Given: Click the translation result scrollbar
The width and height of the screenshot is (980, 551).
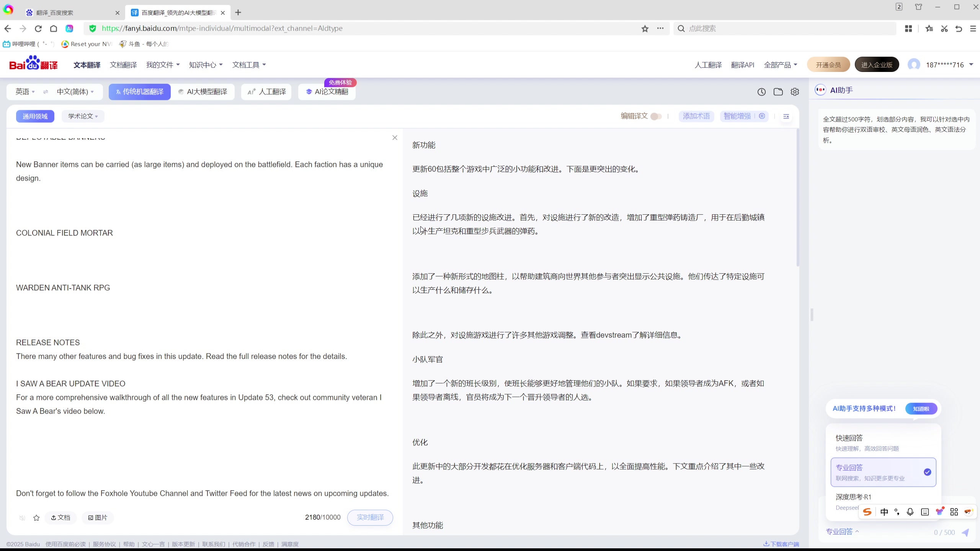Looking at the screenshot, I should [x=798, y=198].
